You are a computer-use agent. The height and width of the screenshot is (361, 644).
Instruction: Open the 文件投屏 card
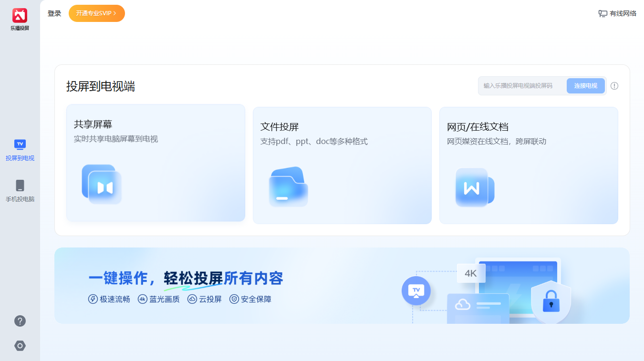click(x=342, y=165)
